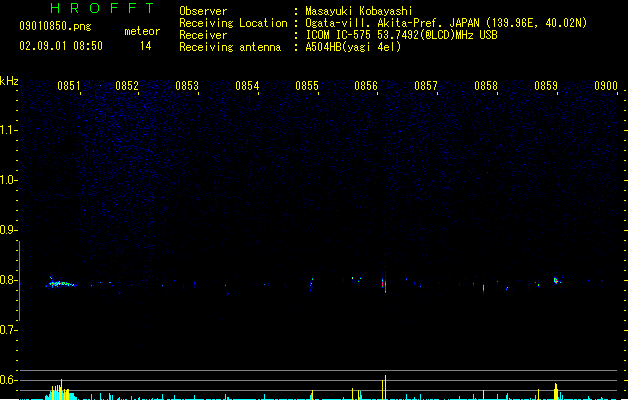Click the Ogata-vill. Akita-Pref. JAPAN location
The height and width of the screenshot is (400, 629).
pos(446,23)
